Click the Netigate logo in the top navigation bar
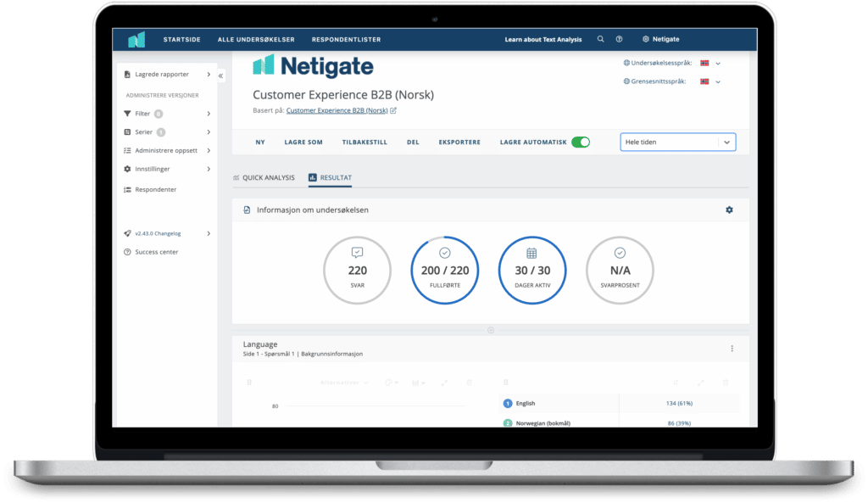 click(x=136, y=39)
